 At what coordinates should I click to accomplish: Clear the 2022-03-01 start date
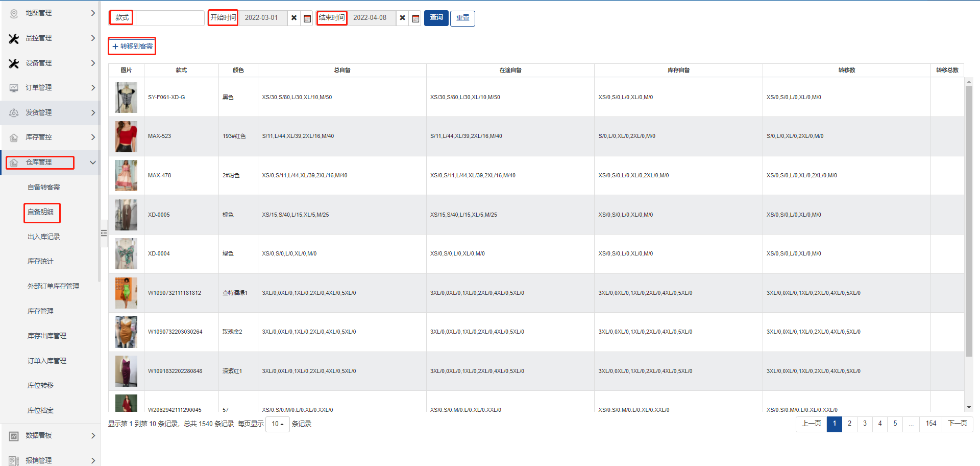[x=294, y=18]
